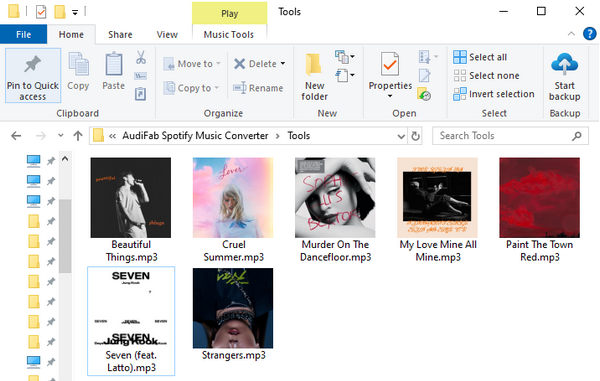Screen dimensions: 600x381
Task: Open the New item dropdown
Action: [345, 57]
